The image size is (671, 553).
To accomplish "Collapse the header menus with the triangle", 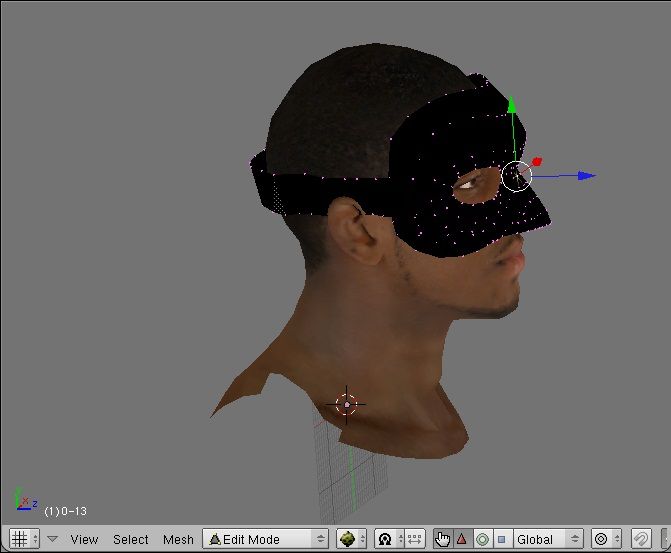I will click(53, 539).
